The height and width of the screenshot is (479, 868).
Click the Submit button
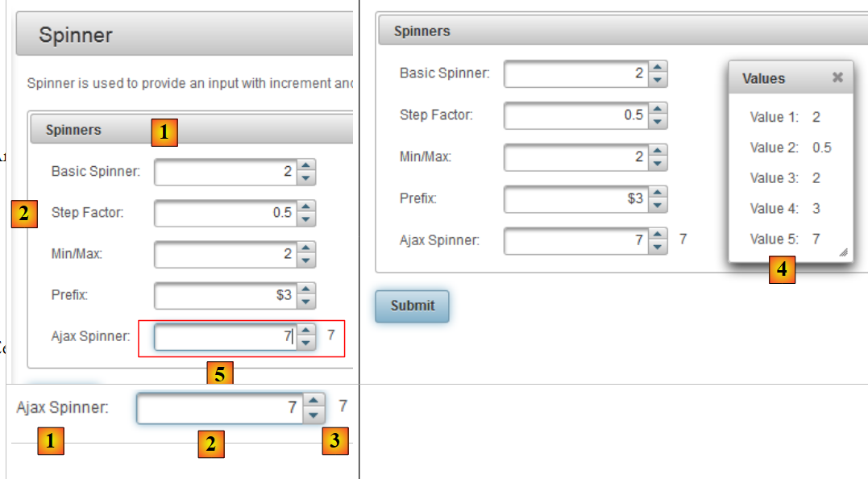point(412,306)
